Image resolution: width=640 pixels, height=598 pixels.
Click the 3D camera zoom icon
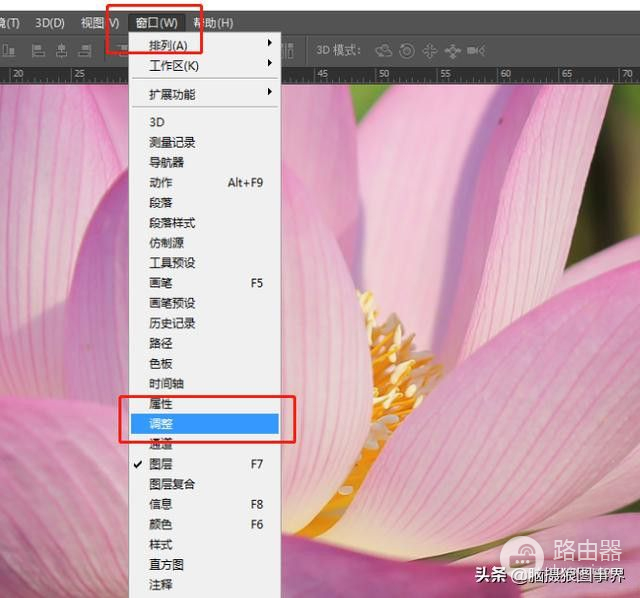coord(477,50)
